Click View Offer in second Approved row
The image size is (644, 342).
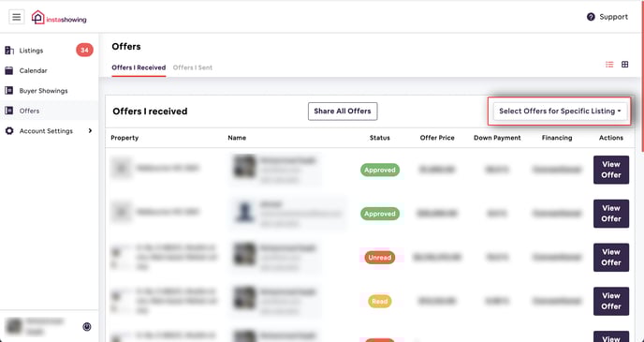pyautogui.click(x=611, y=214)
